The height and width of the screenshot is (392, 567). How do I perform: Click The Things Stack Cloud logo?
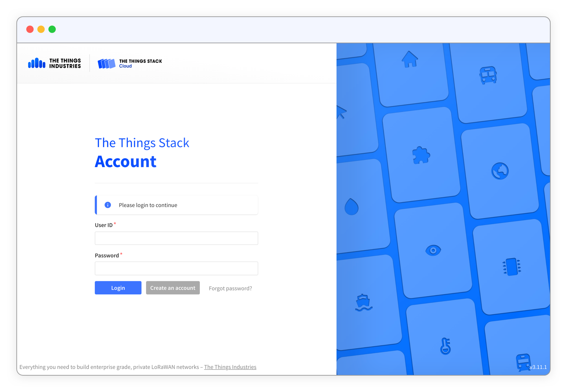point(130,63)
